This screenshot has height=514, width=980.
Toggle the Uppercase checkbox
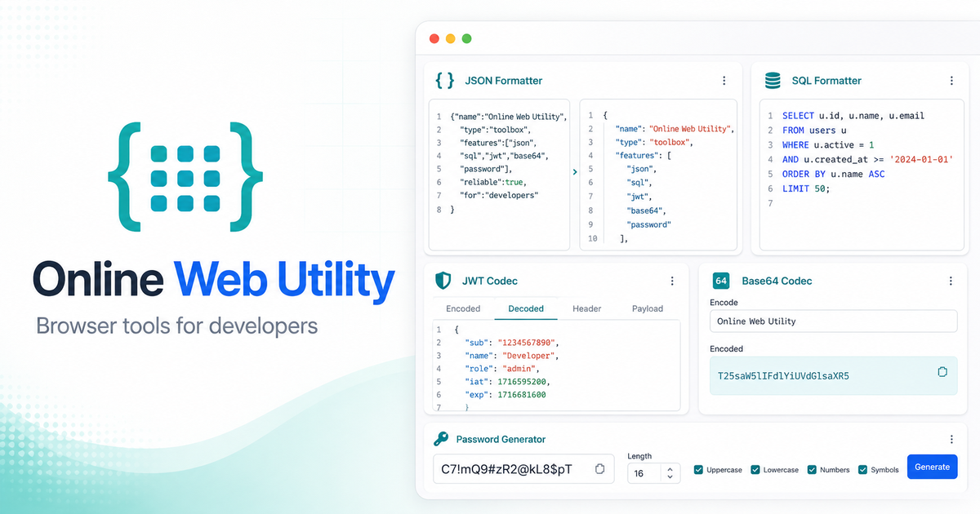pyautogui.click(x=698, y=470)
